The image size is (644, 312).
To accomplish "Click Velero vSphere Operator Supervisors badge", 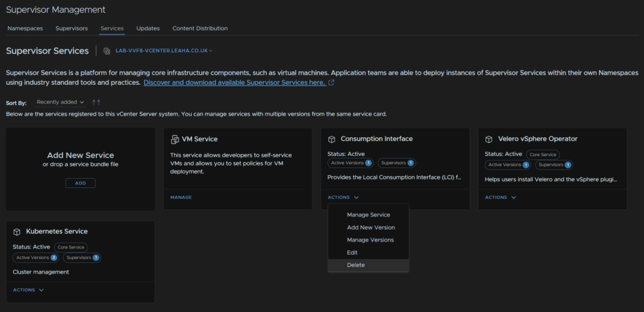I will (x=554, y=165).
